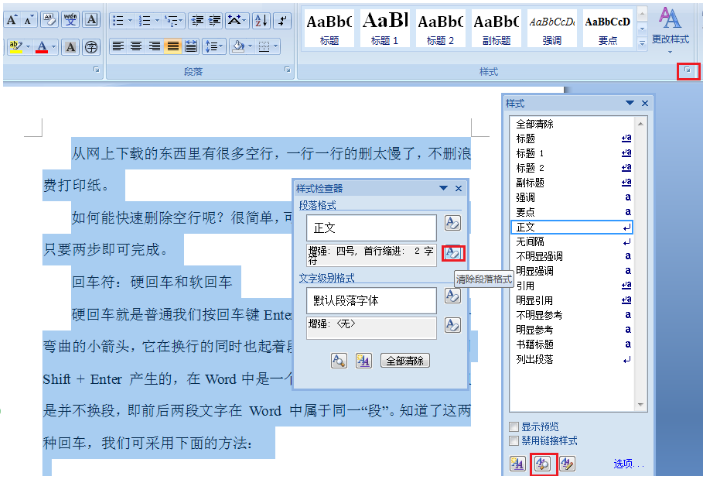Toggle the highlighted Justify alignment button
Screen dimensions: 710x483
pos(173,47)
